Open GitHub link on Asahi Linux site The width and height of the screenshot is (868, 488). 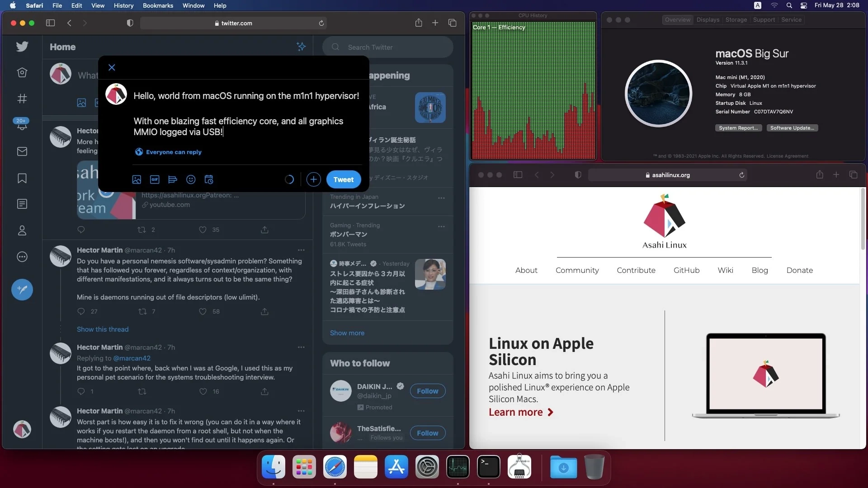pos(686,270)
